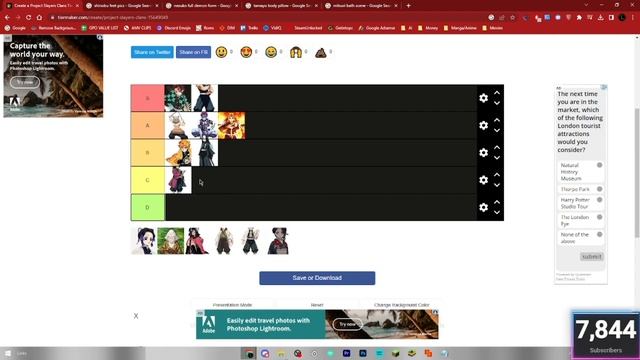Open Presentation Mode
The width and height of the screenshot is (640, 360).
pos(232,305)
